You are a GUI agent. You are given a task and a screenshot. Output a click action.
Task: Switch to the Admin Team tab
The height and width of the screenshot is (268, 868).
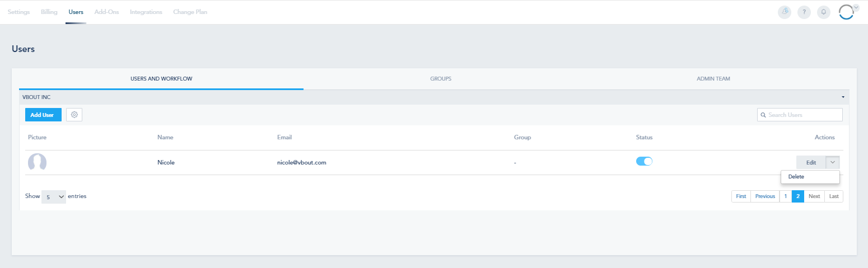click(713, 79)
